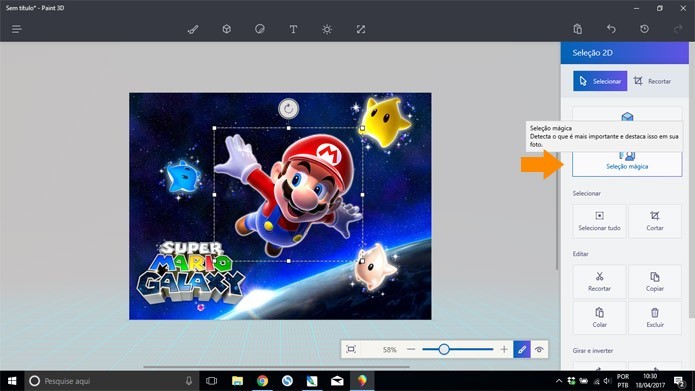The height and width of the screenshot is (391, 695).
Task: Open the Effects sun icon
Action: 327,29
